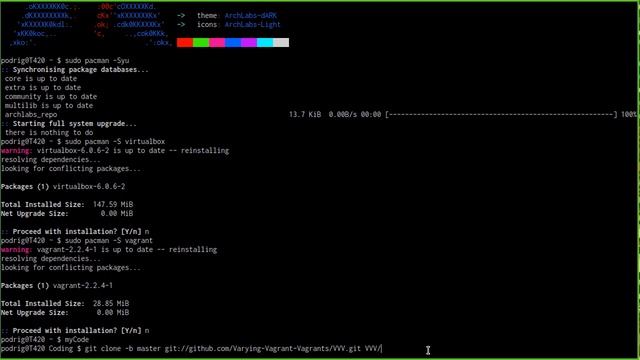The width and height of the screenshot is (640, 360).
Task: Click Total Installed Size 28.85 MiB
Action: [65, 303]
